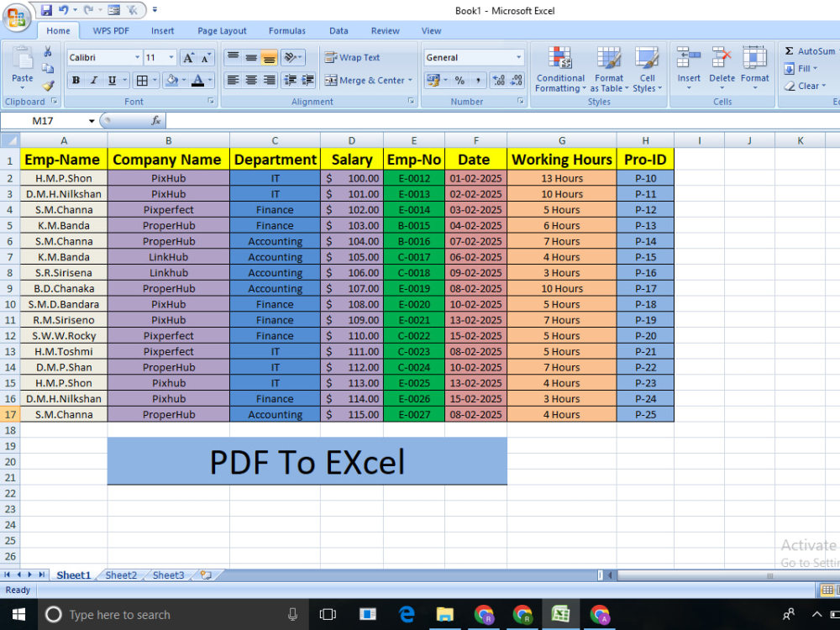Click Insert cells icon
This screenshot has width=840, height=630.
pos(689,57)
